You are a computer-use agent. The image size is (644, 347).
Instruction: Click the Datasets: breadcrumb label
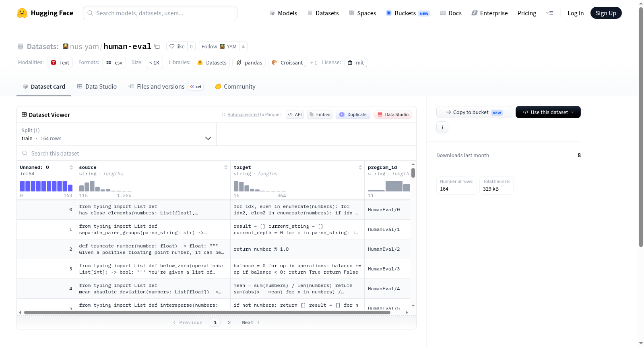click(43, 46)
